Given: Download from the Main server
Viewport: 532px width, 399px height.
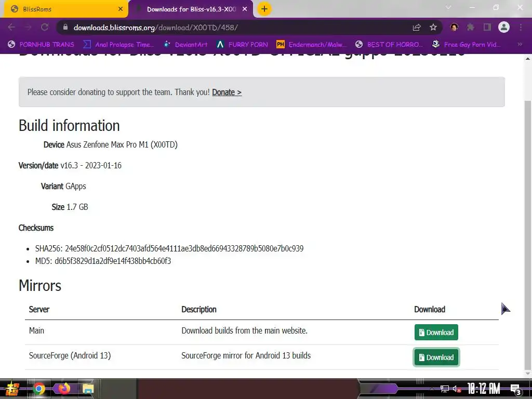Looking at the screenshot, I should pyautogui.click(x=436, y=332).
